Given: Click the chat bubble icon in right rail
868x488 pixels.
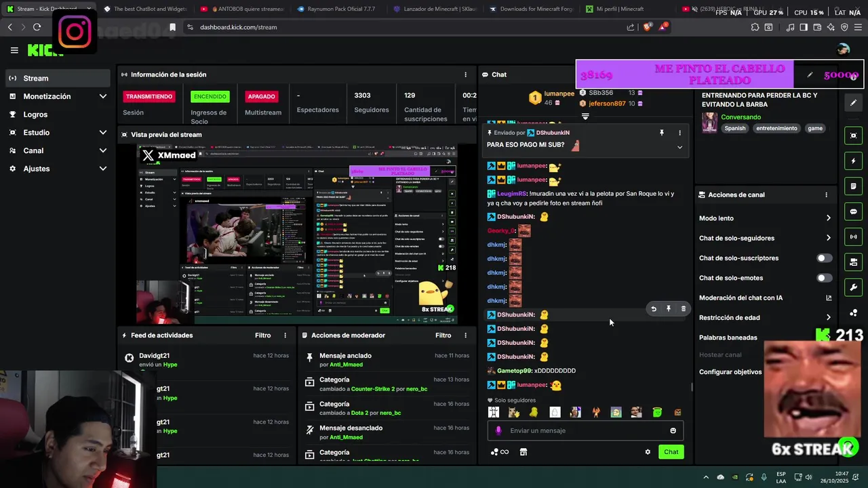Looking at the screenshot, I should pos(854,211).
